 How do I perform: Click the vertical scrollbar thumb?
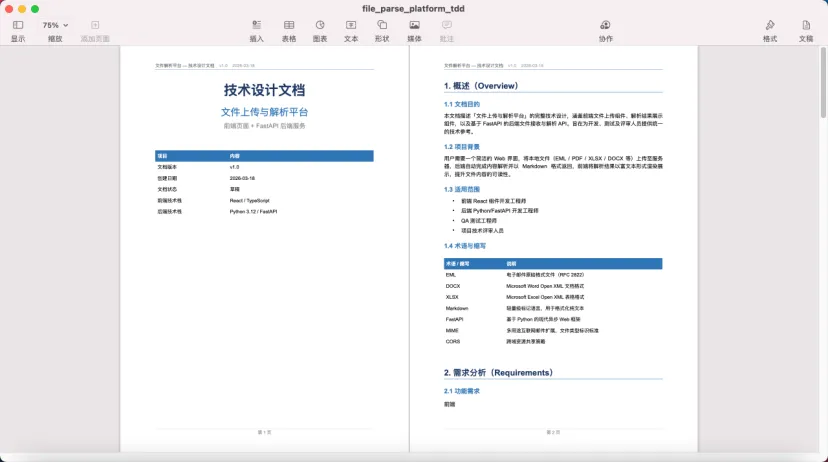pyautogui.click(x=823, y=82)
